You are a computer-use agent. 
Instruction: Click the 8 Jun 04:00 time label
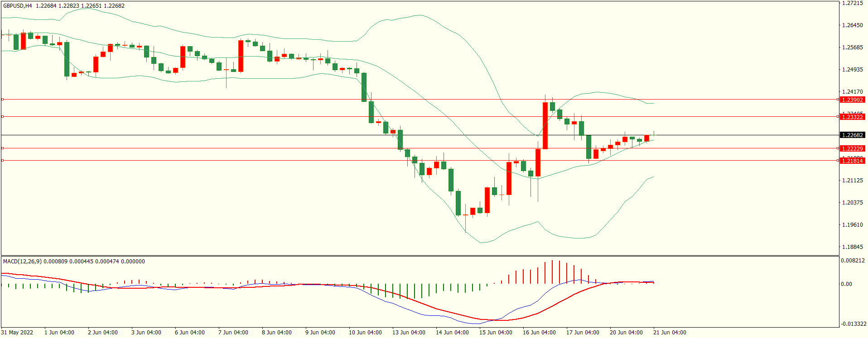click(277, 333)
